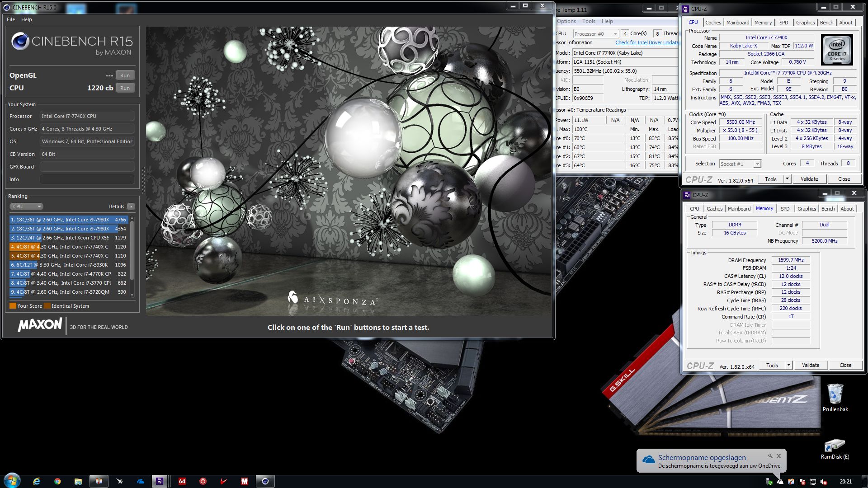Viewport: 868px width, 488px height.
Task: Click Validate in bottom CPU-Z window
Action: [810, 365]
